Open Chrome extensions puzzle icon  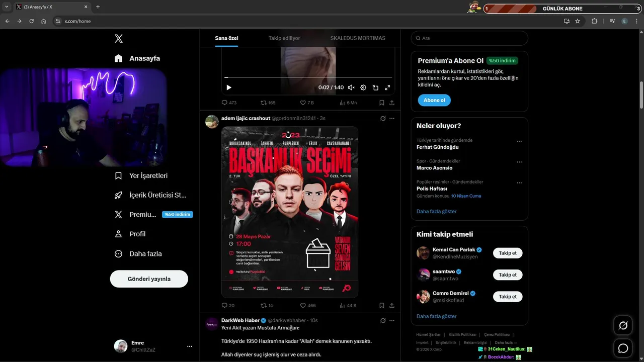[595, 21]
